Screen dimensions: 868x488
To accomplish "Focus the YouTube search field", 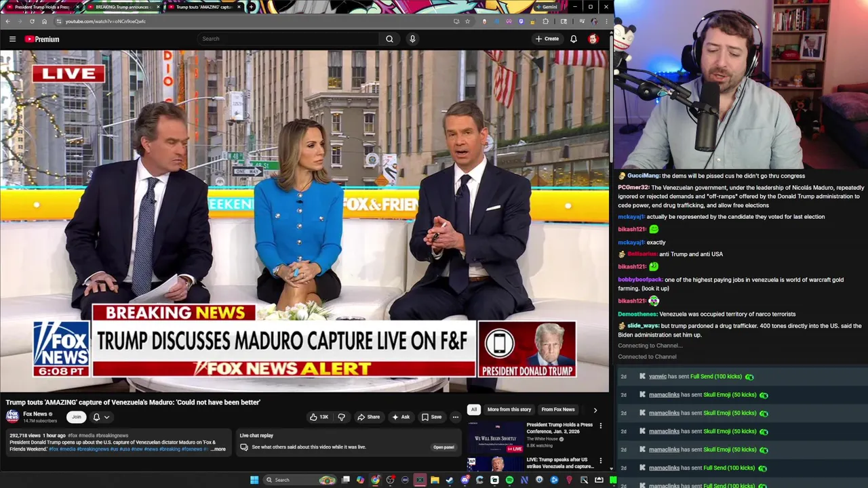I will click(288, 39).
